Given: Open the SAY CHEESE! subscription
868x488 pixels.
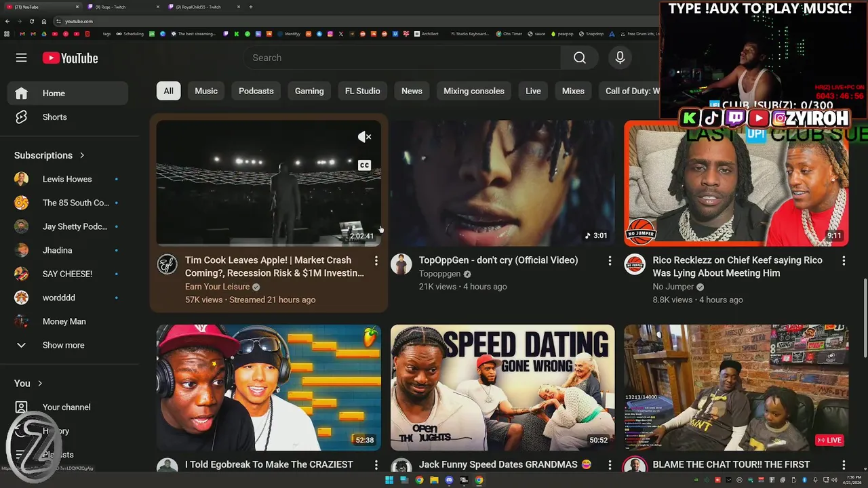Looking at the screenshot, I should pos(67,274).
